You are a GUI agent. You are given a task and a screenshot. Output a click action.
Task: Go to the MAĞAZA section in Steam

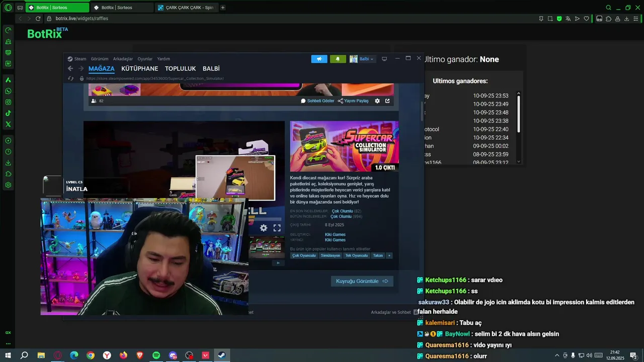click(x=102, y=68)
